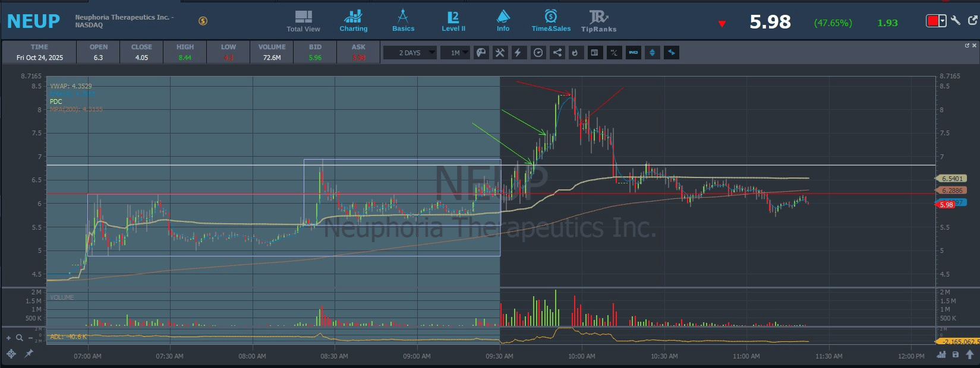Open the chart tools wrench-hammer icon
The width and height of the screenshot is (980, 368).
(x=500, y=53)
